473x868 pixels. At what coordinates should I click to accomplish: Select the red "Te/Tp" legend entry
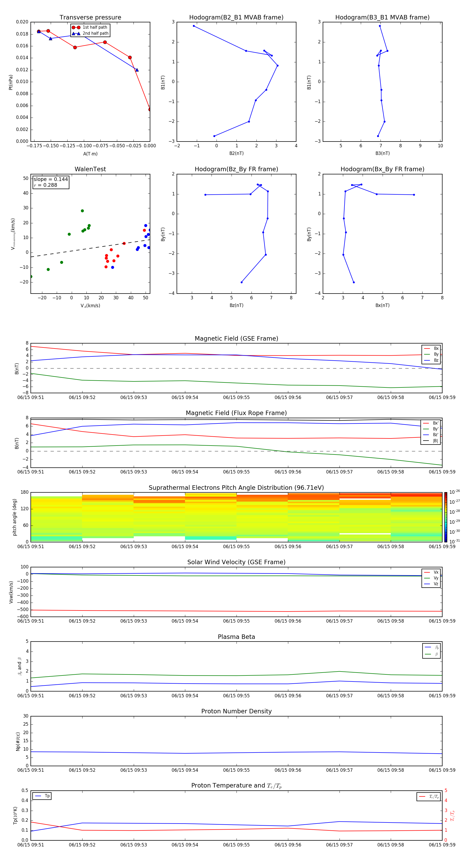(429, 796)
